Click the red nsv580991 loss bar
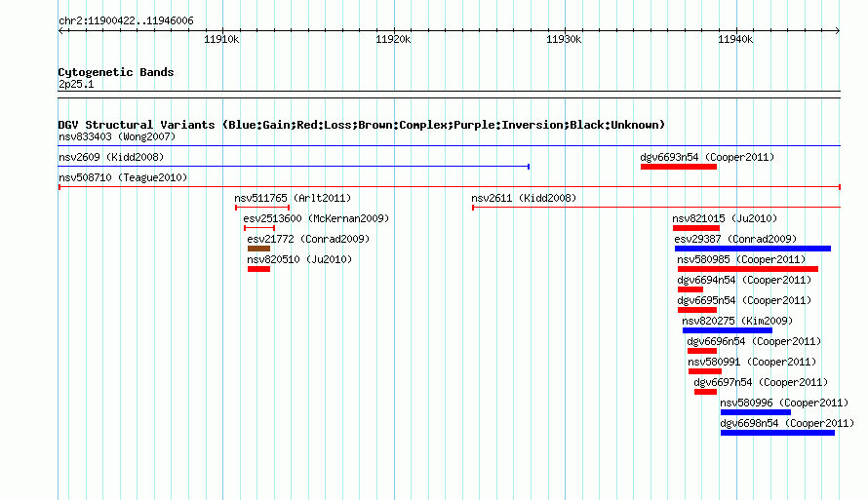Screen dimensions: 868x500 [x=705, y=371]
